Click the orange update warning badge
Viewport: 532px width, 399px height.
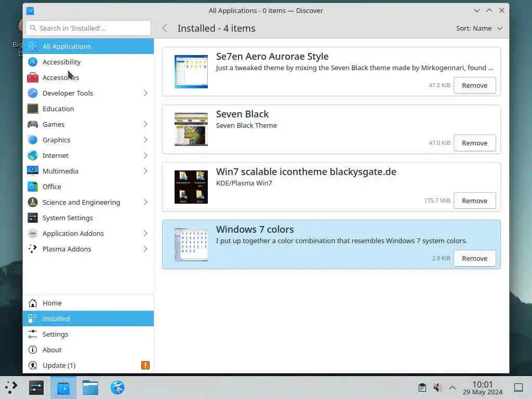[145, 365]
